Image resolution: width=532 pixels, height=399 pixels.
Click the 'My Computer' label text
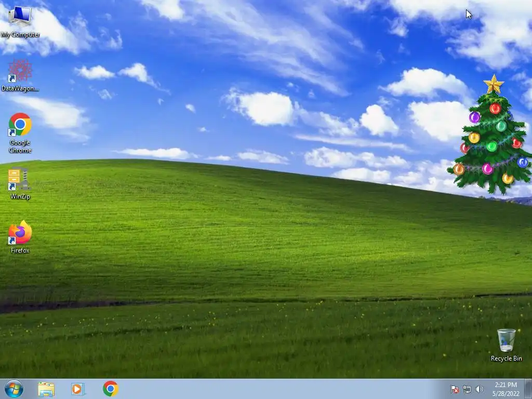(x=20, y=34)
